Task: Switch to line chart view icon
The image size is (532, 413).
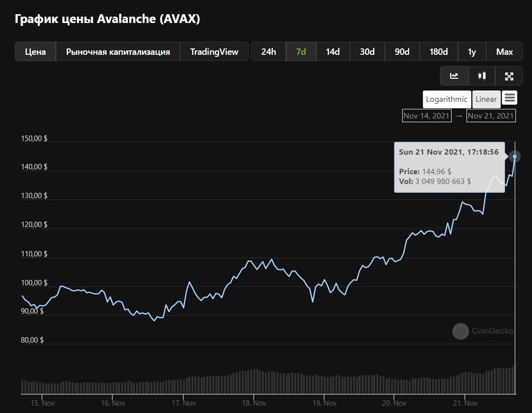Action: point(454,76)
